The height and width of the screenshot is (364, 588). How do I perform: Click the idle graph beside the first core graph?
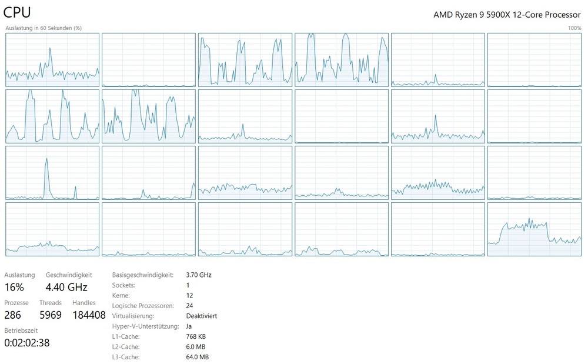tap(148, 59)
